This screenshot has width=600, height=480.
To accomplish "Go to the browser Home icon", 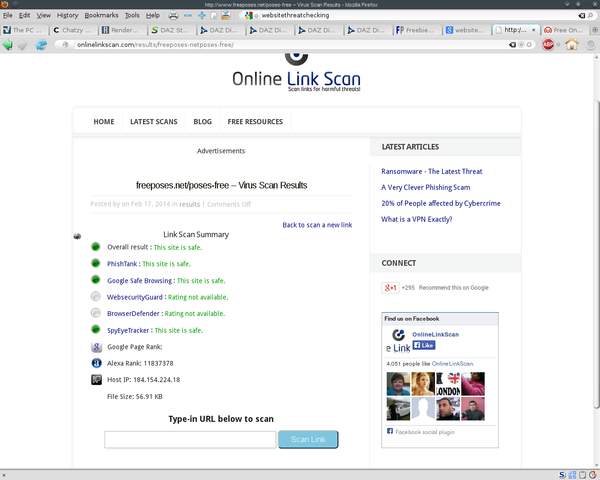I will [x=572, y=44].
